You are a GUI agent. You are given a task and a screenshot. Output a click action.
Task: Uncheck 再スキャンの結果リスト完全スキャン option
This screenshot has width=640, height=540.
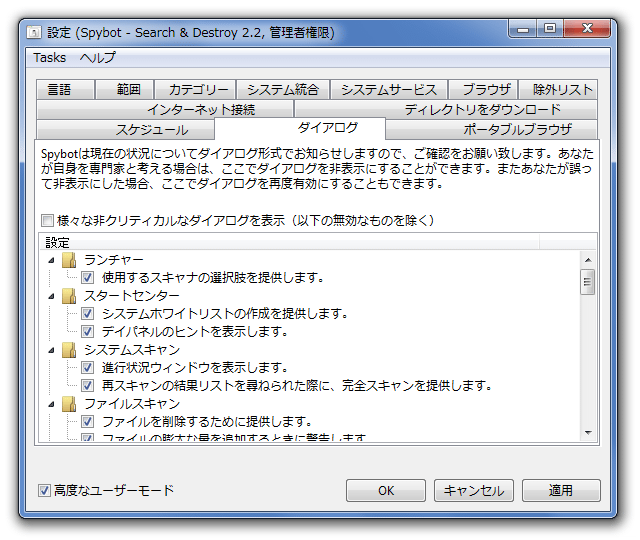[87, 385]
